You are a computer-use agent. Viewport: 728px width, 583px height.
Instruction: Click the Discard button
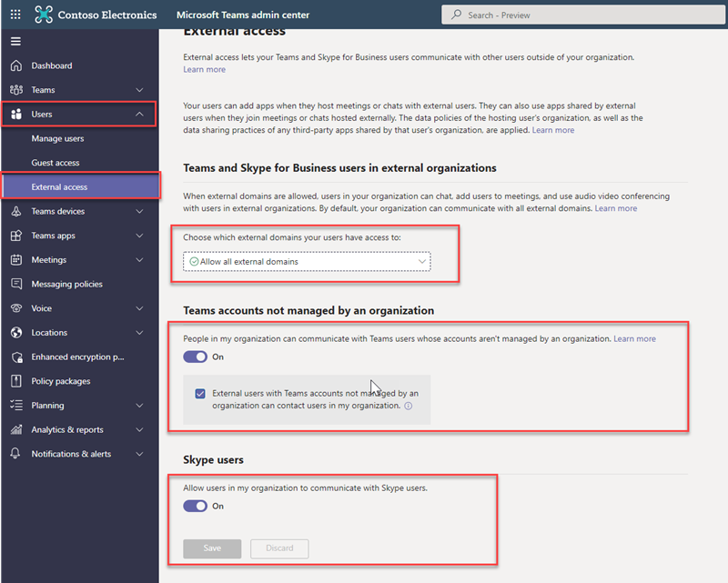click(279, 548)
